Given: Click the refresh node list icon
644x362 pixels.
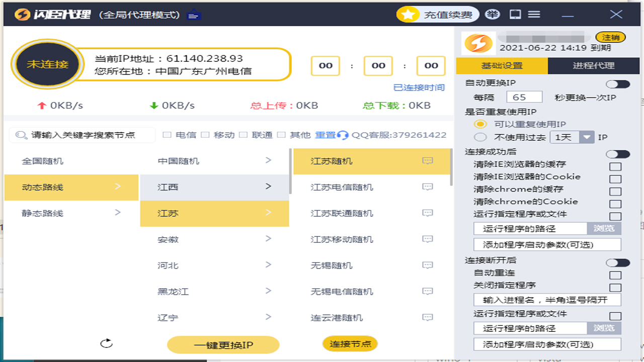Looking at the screenshot, I should tap(106, 343).
